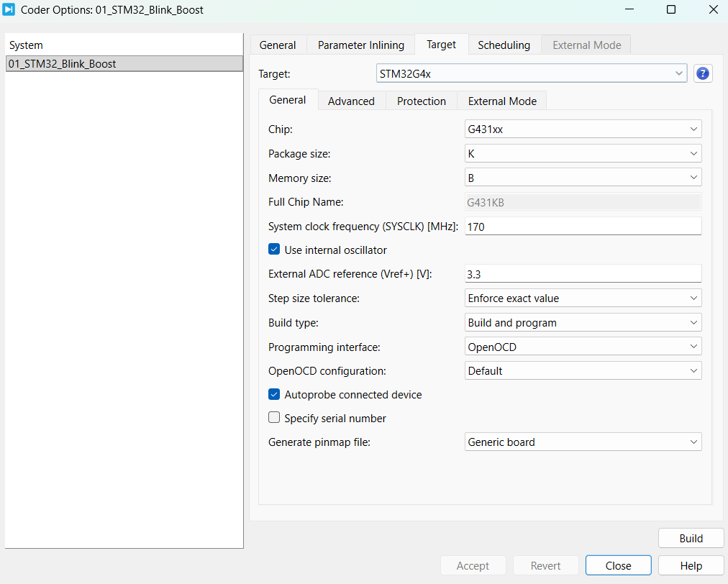The height and width of the screenshot is (584, 728).
Task: Open the Parameter Inlining tab
Action: [361, 45]
